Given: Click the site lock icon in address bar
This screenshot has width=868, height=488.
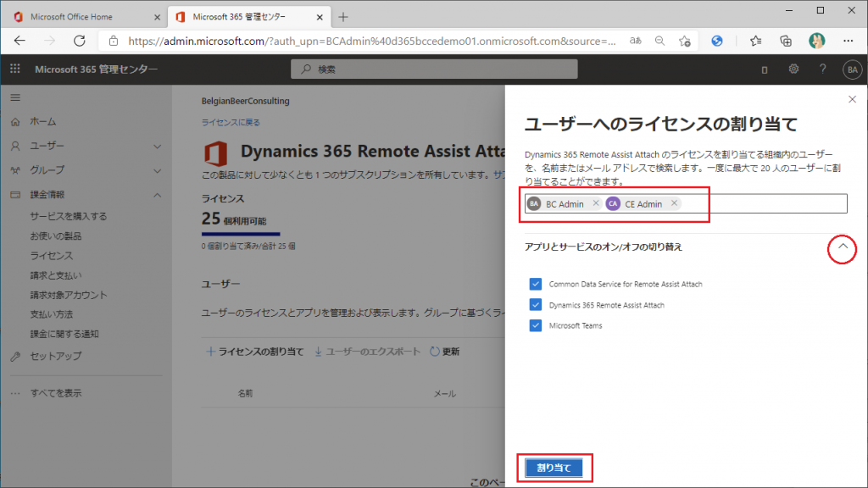Looking at the screenshot, I should (x=114, y=41).
